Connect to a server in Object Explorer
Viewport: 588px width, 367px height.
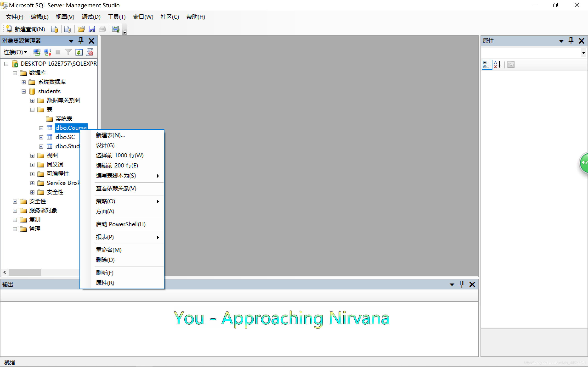point(37,52)
